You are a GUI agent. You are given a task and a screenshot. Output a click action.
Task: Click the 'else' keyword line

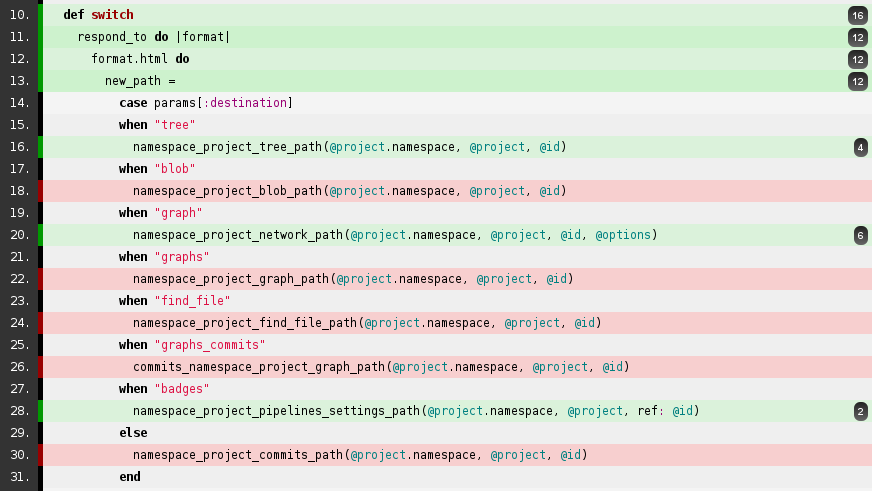point(133,433)
